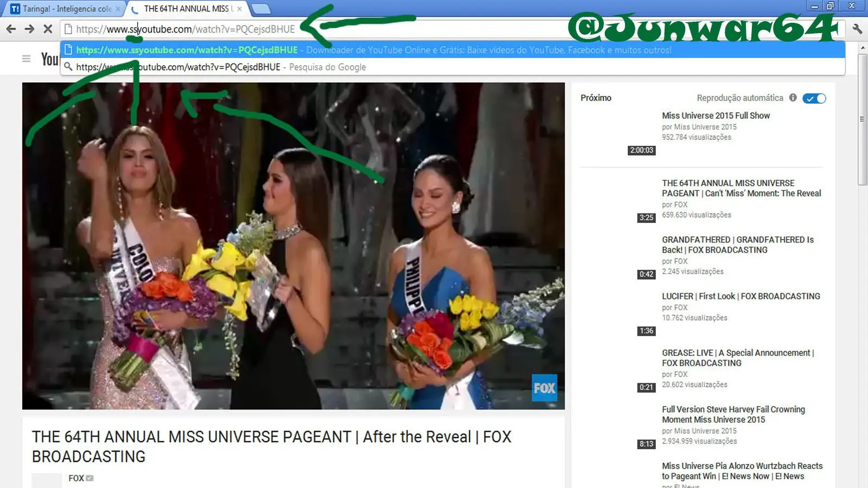The height and width of the screenshot is (488, 868).
Task: Click the Taringa tab favicon
Action: click(x=15, y=9)
